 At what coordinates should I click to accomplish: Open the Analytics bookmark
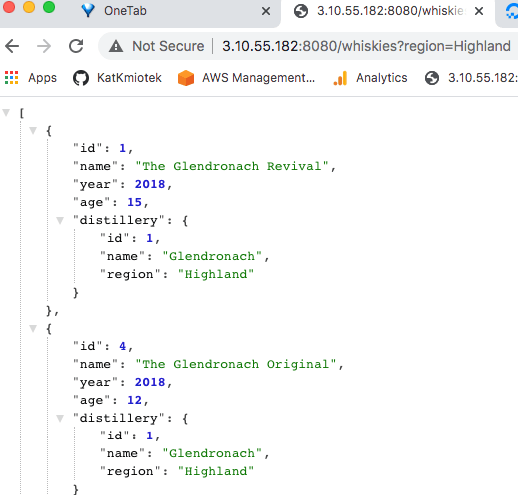[x=370, y=78]
